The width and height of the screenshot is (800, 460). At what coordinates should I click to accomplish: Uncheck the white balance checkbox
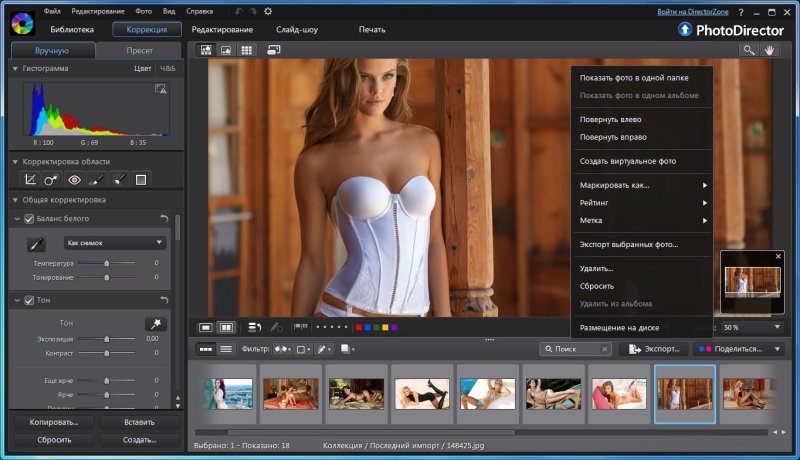tap(29, 219)
